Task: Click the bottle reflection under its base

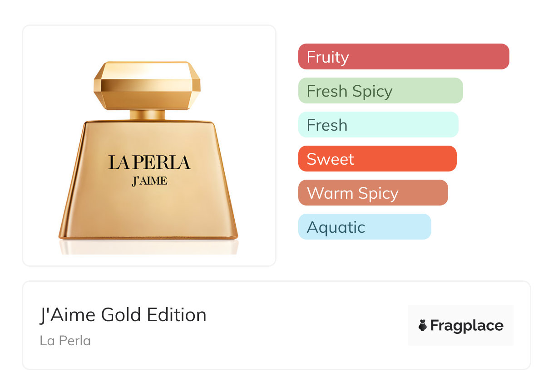Action: coord(148,246)
